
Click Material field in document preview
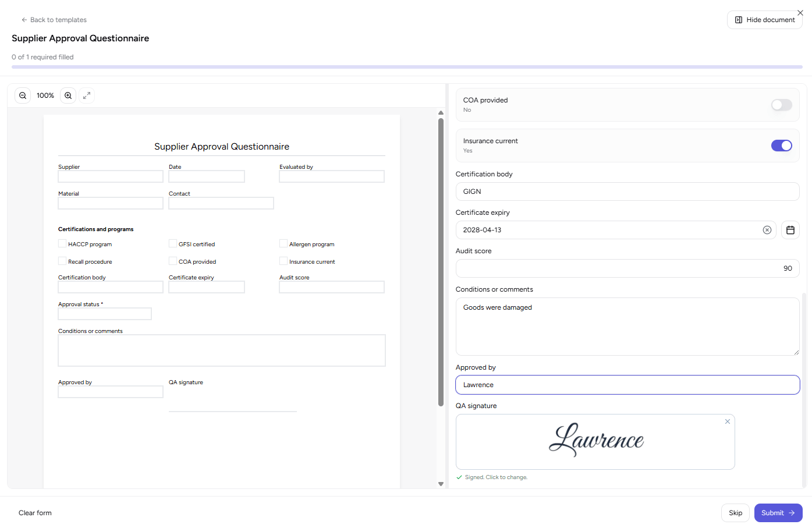pos(111,203)
